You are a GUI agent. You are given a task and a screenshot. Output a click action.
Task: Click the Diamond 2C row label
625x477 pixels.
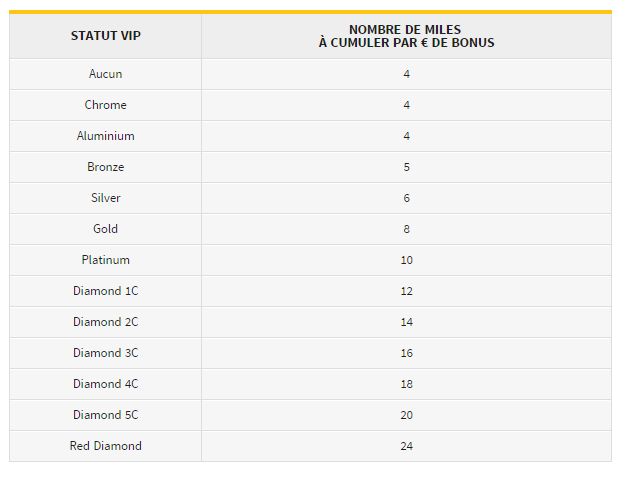(x=106, y=322)
